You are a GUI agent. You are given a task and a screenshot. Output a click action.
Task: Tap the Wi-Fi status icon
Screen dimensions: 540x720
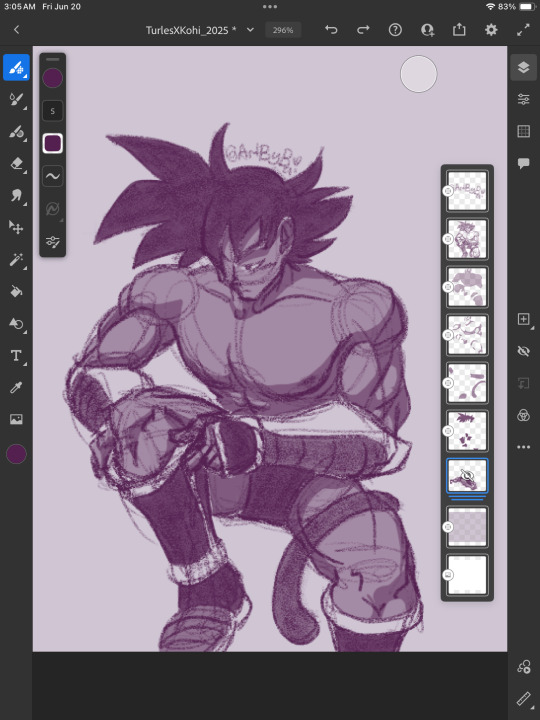pos(490,7)
